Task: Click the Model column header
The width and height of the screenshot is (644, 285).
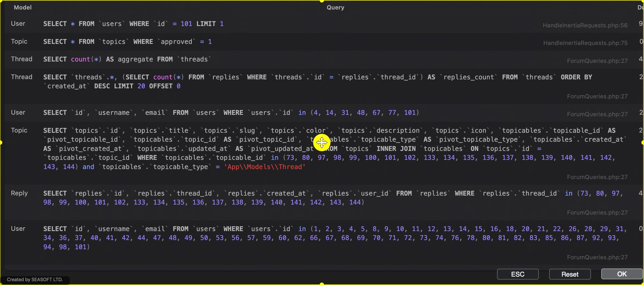Action: click(x=23, y=7)
